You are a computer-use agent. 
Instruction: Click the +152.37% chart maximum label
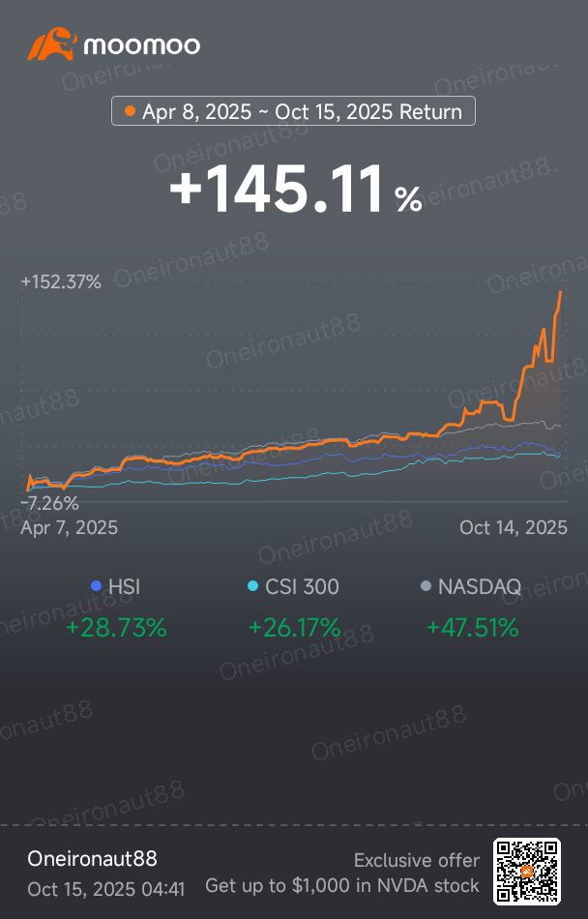[61, 282]
